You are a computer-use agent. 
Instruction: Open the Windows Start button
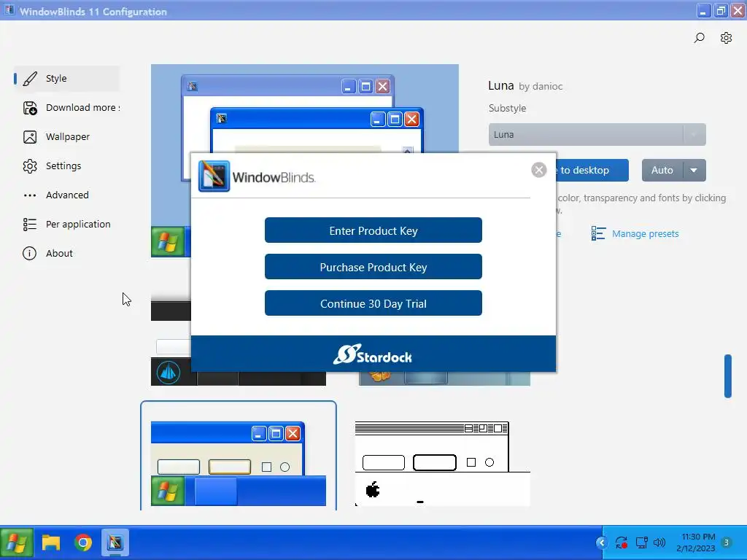(x=17, y=542)
